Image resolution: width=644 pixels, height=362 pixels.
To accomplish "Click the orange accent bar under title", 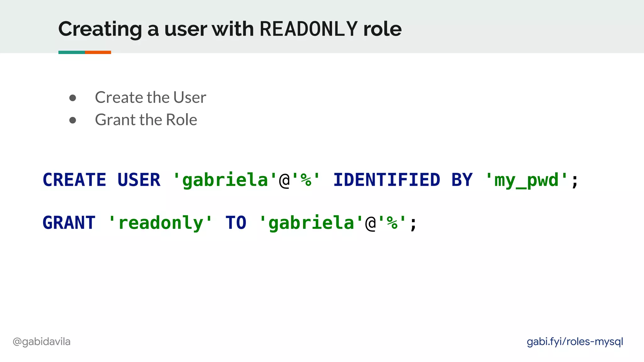I will (98, 52).
